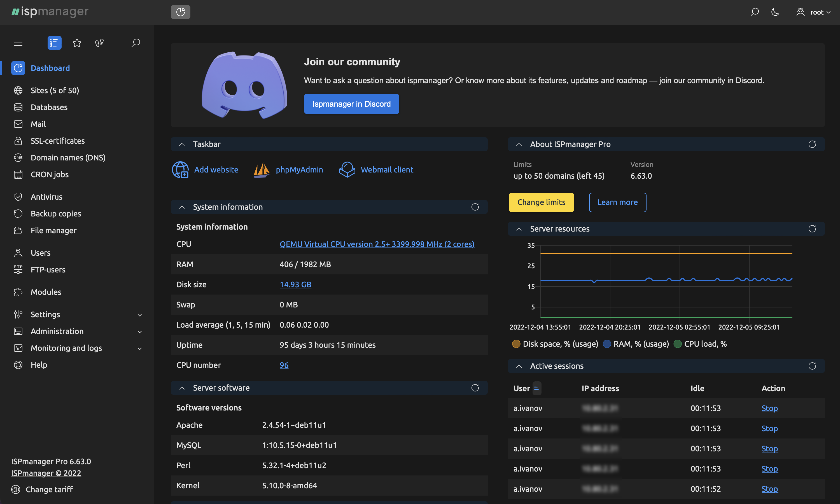This screenshot has height=504, width=840.
Task: Select the list view menu icon
Action: click(54, 43)
